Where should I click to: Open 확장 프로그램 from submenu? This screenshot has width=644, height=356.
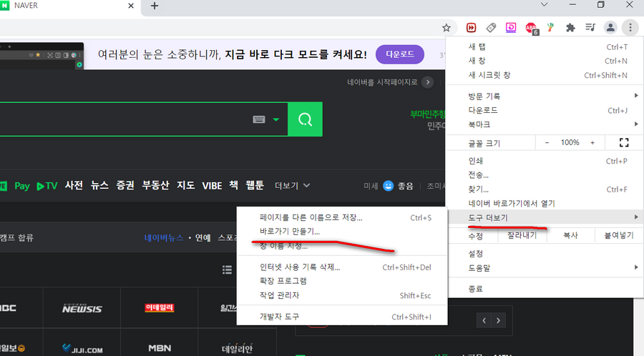coord(342,282)
